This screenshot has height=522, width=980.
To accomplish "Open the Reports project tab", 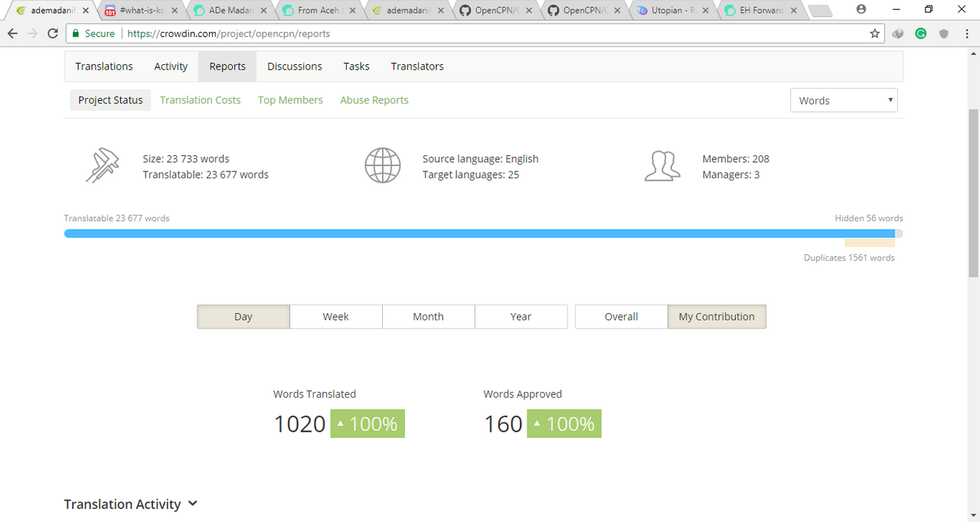I will pos(227,67).
